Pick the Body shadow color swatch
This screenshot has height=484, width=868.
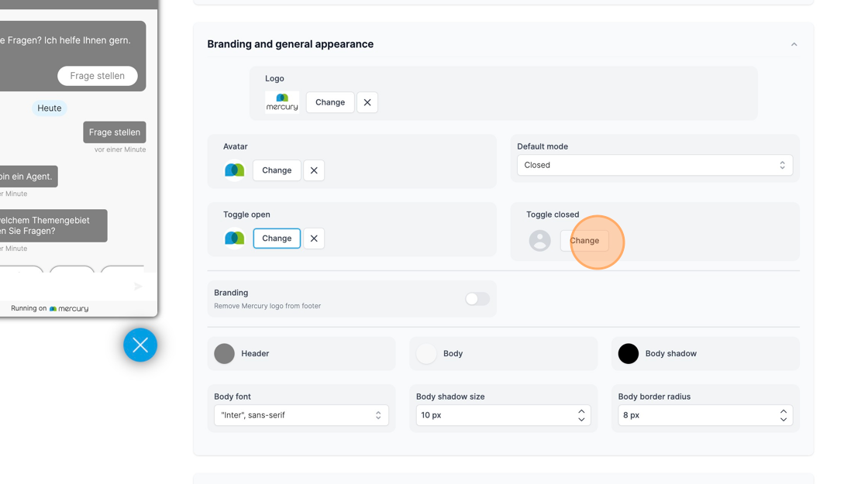tap(629, 353)
